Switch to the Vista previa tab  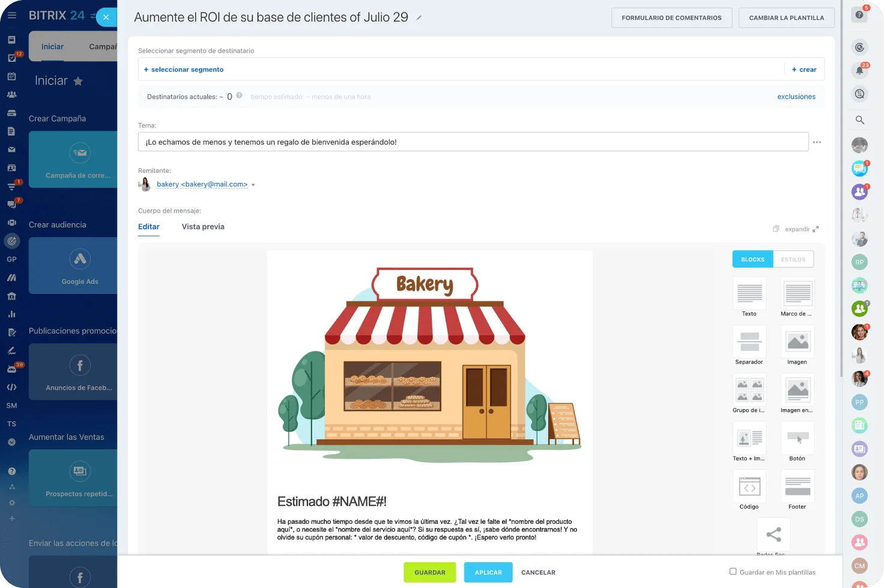coord(203,226)
